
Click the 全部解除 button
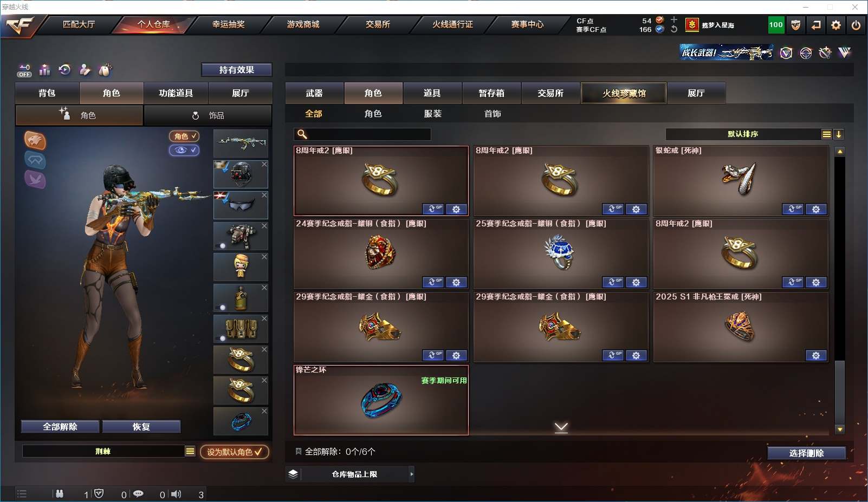coord(60,427)
